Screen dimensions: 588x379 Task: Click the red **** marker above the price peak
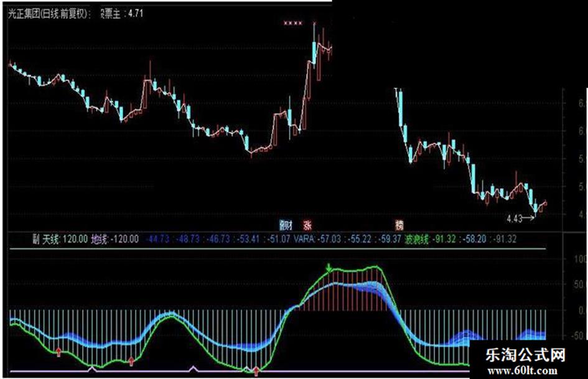point(293,23)
